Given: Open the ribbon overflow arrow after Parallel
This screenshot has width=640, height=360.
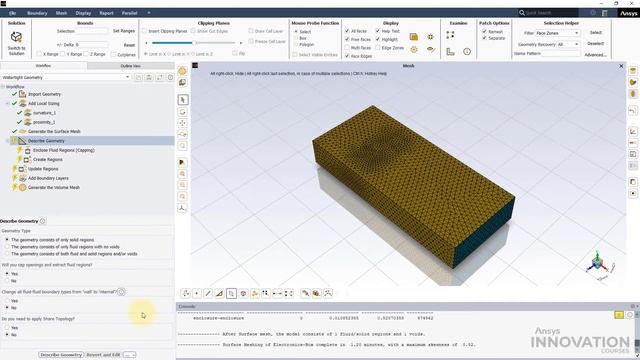Looking at the screenshot, I should [149, 13].
